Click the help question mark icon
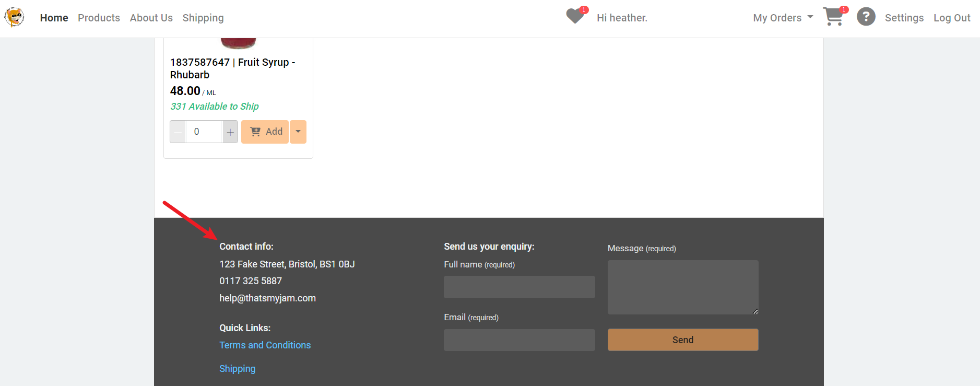Screen dimensions: 980x386 coord(866,17)
